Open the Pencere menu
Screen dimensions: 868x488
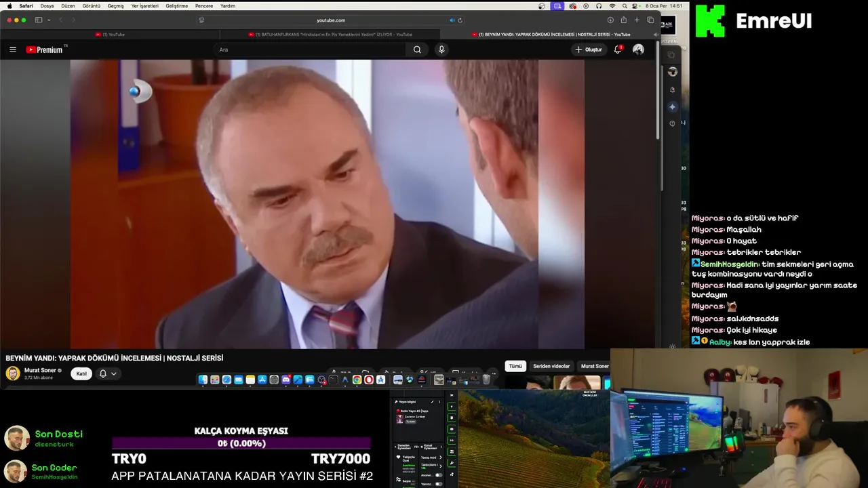tap(204, 6)
